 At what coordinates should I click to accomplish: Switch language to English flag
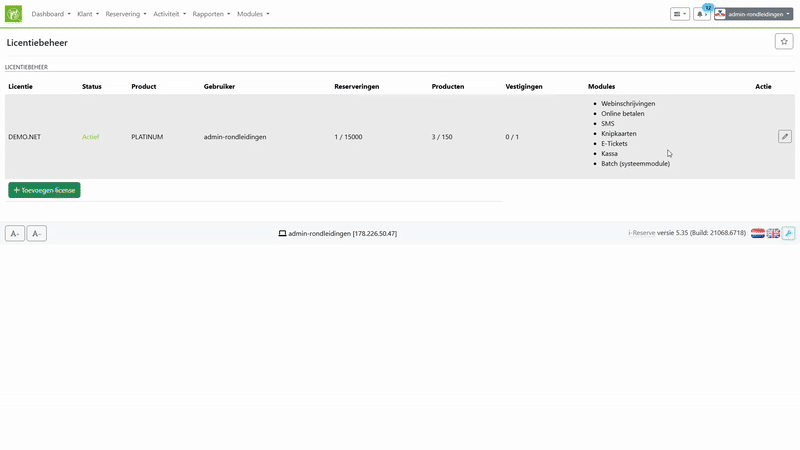pyautogui.click(x=773, y=233)
